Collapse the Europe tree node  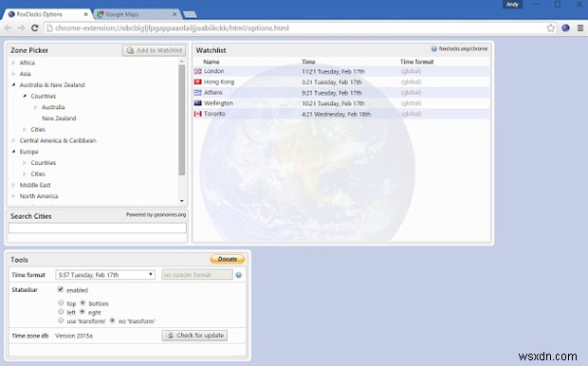tap(13, 152)
